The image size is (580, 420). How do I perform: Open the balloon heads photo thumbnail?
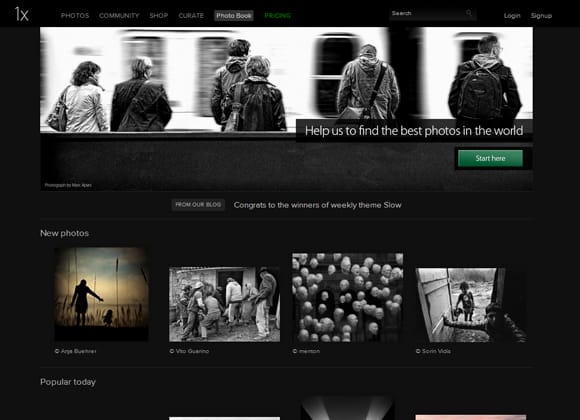(347, 298)
